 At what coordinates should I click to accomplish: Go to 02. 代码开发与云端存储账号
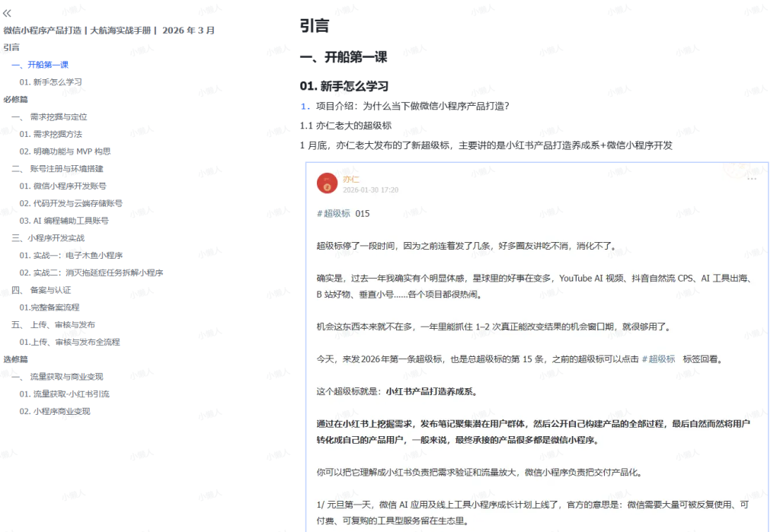tap(71, 203)
